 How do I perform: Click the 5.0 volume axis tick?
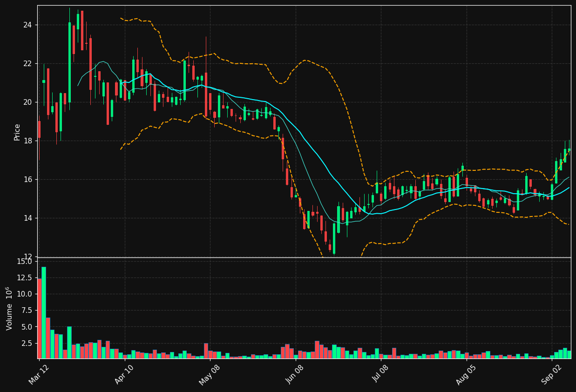(26, 327)
